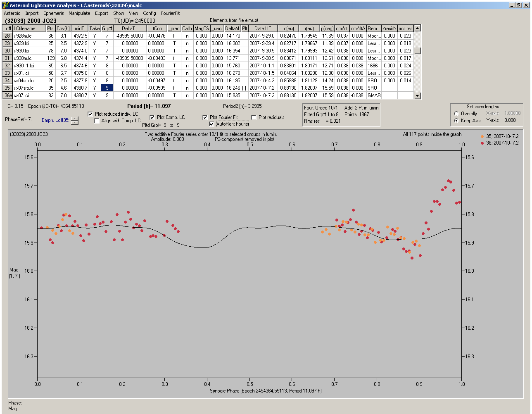
Task: Open the Ephemeris menu
Action: (54, 13)
